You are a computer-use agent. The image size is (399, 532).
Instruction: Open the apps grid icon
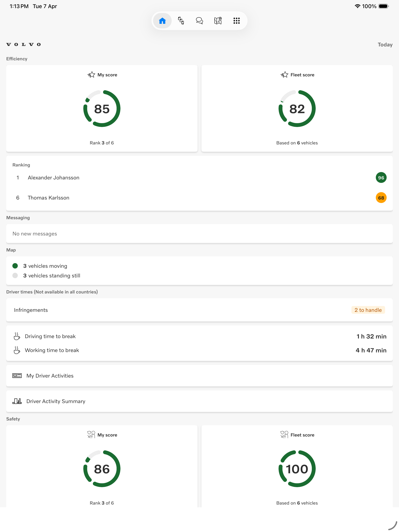236,21
